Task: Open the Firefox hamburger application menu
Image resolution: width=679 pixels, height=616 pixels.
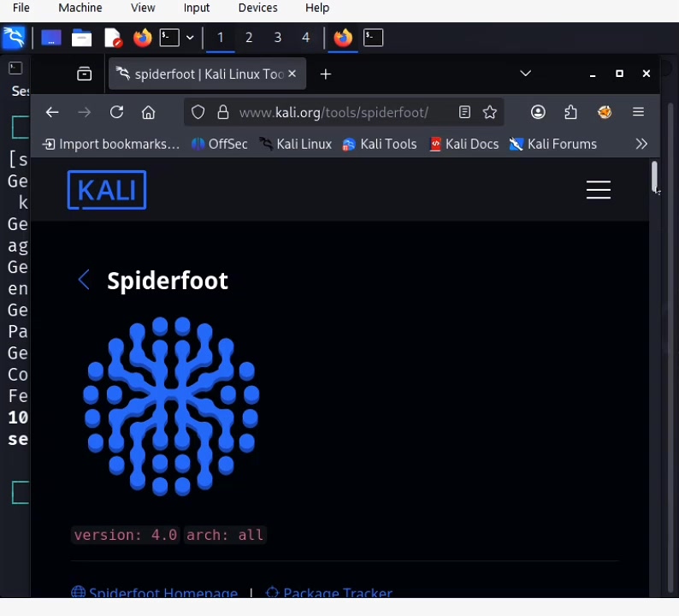Action: [x=638, y=112]
